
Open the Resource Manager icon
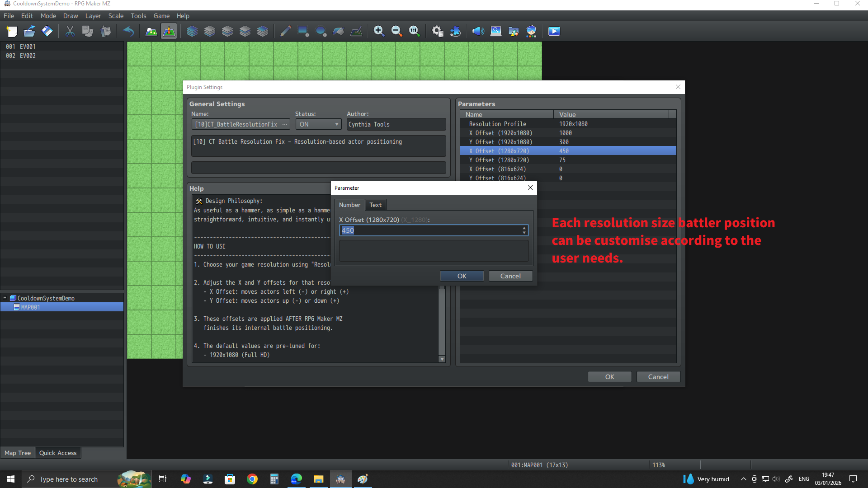point(514,31)
